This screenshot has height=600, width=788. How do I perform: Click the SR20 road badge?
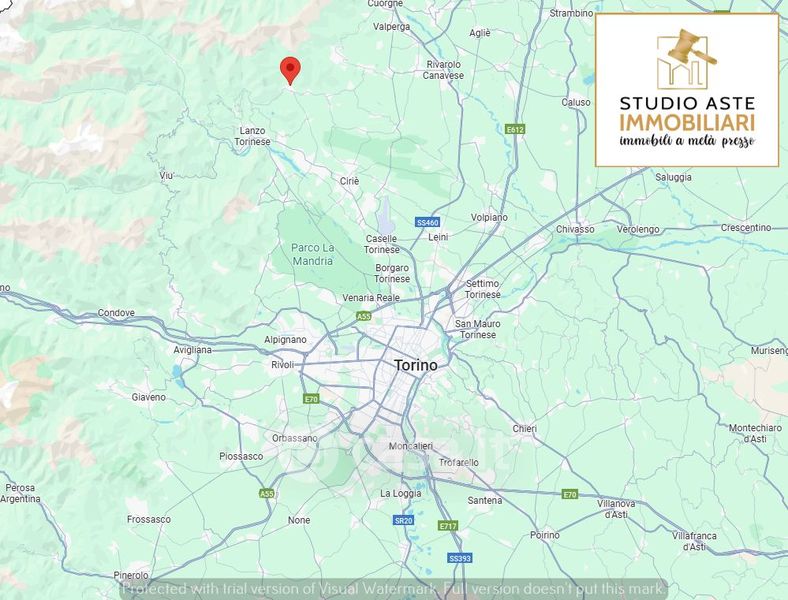point(403,520)
